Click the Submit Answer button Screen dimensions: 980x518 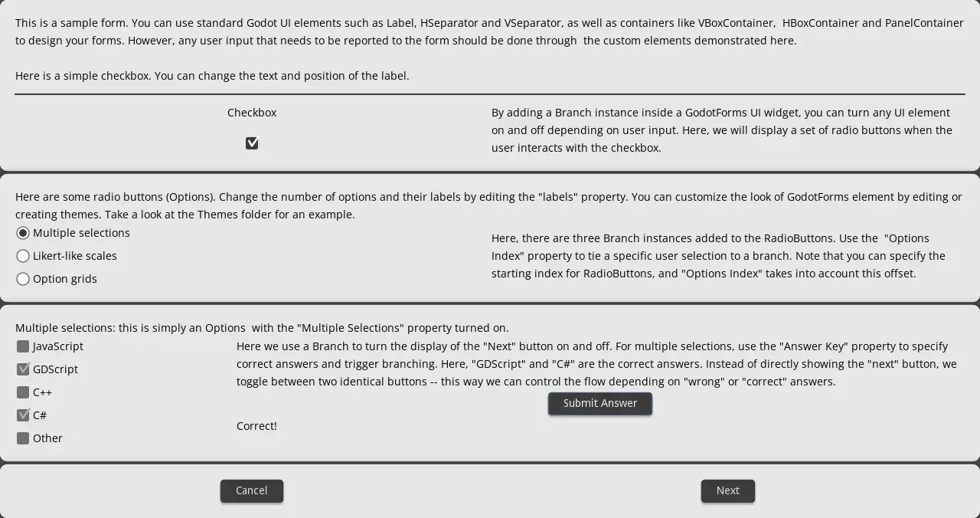(600, 404)
